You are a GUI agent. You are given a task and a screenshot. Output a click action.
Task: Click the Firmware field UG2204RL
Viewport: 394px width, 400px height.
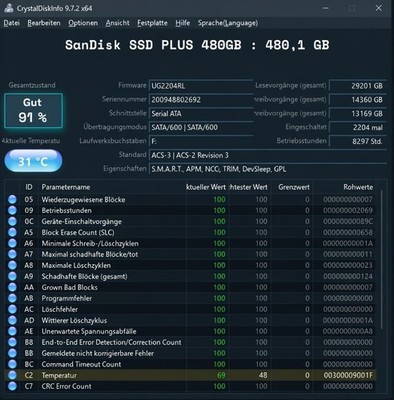pos(201,86)
